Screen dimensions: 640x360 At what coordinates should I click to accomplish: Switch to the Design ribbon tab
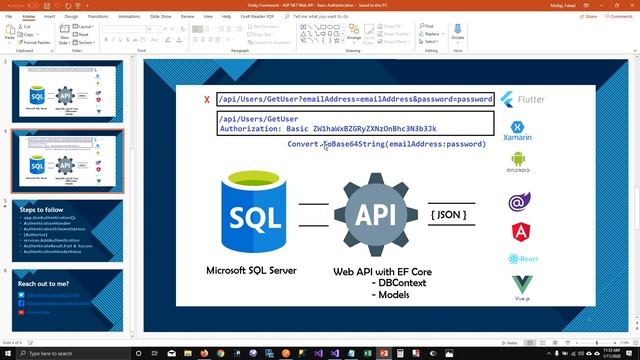click(71, 16)
